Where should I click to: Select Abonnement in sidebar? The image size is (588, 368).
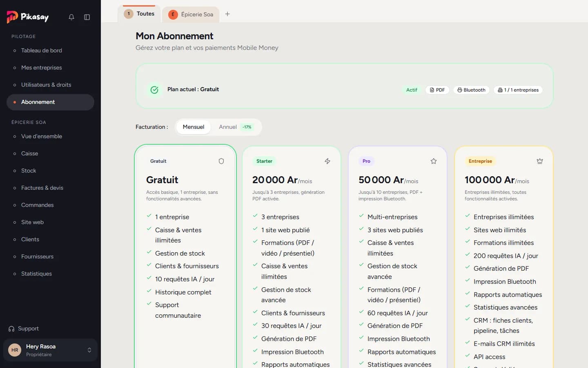point(50,102)
